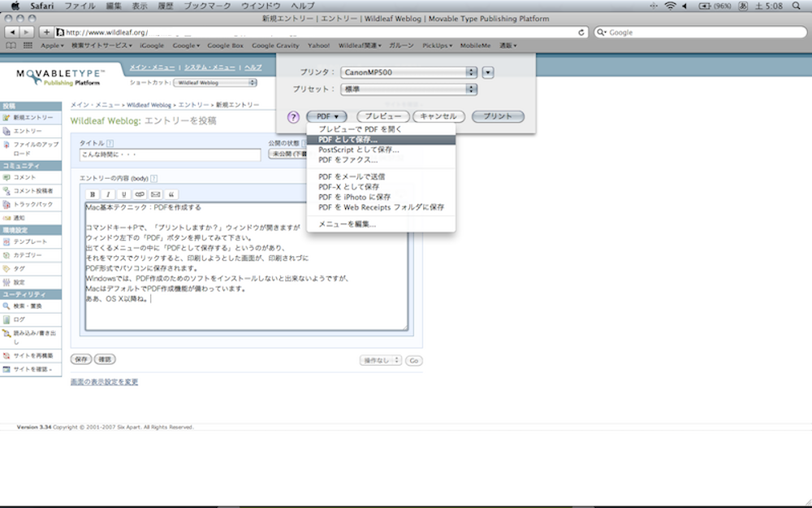The height and width of the screenshot is (508, 812).
Task: Select PDF をファクス… from the PDF menu
Action: 381,160
